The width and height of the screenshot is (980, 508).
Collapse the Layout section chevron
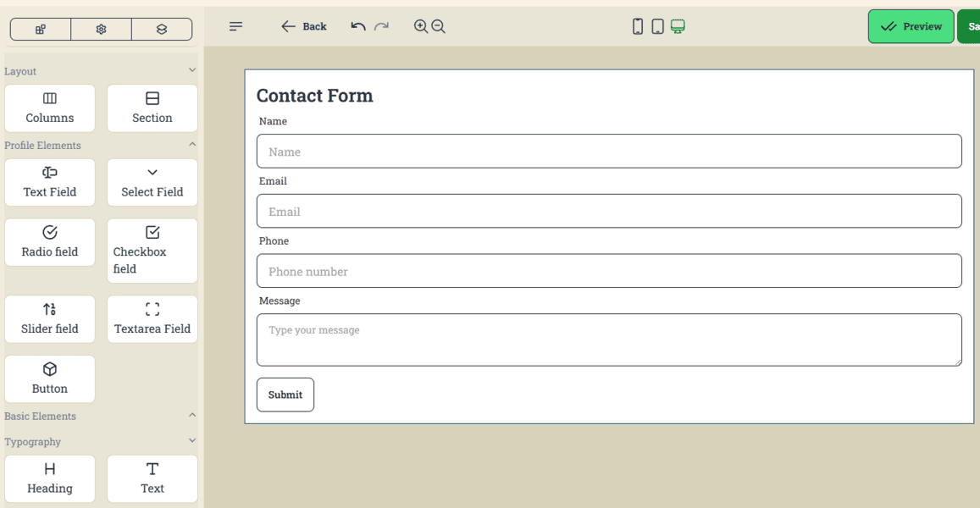pyautogui.click(x=192, y=71)
